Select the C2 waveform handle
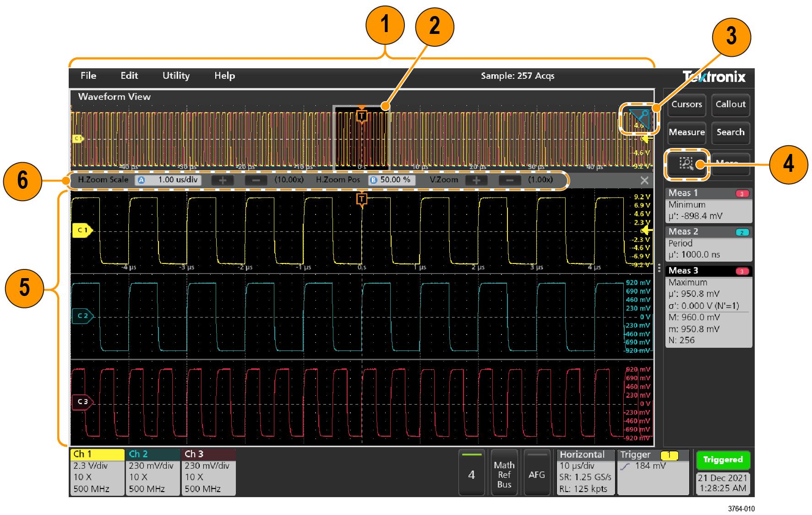This screenshot has width=812, height=515. 82,316
